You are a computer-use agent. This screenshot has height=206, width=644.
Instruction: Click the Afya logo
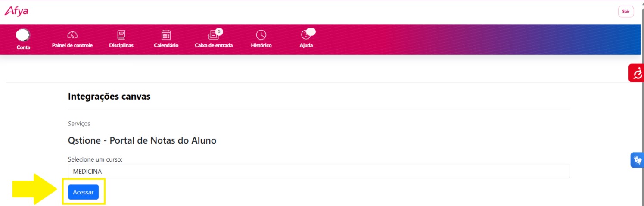coord(16,11)
